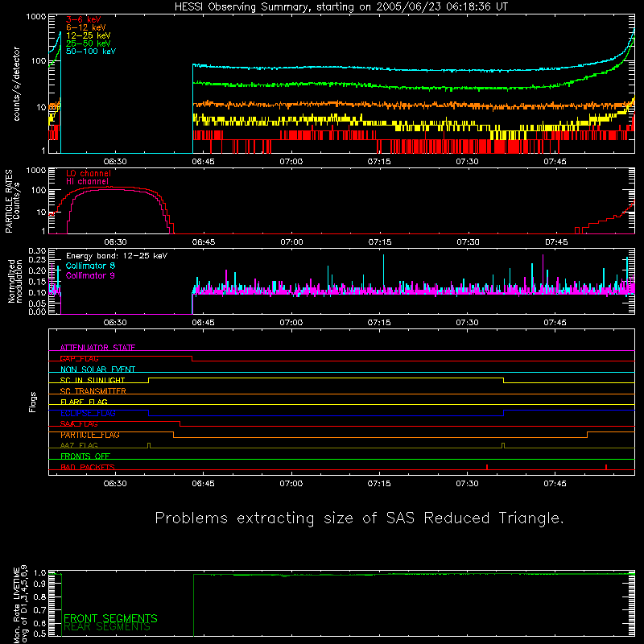This screenshot has height=644, width=644.
Task: Click the 0.7 y-axis value on the livetime panel
Action: [x=39, y=610]
